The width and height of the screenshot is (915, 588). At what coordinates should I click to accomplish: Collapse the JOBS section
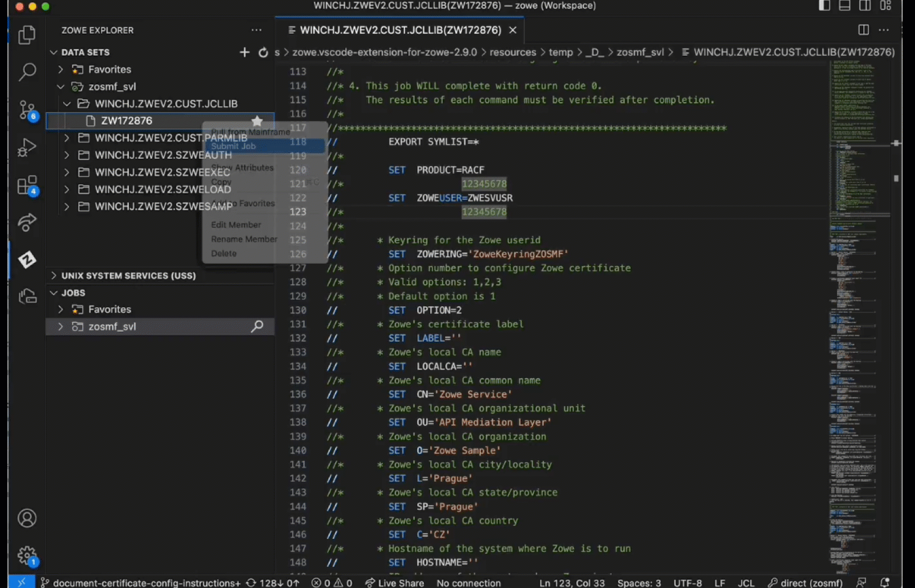[x=54, y=293]
